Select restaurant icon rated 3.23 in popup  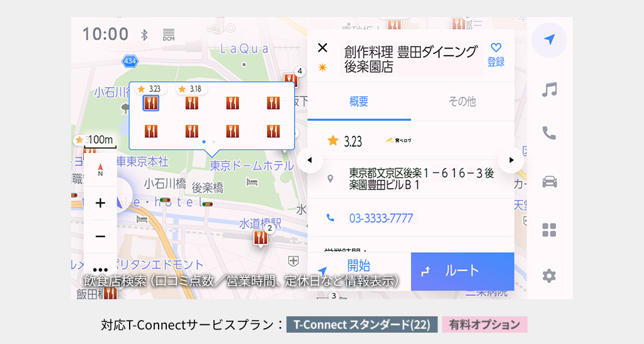[x=151, y=103]
